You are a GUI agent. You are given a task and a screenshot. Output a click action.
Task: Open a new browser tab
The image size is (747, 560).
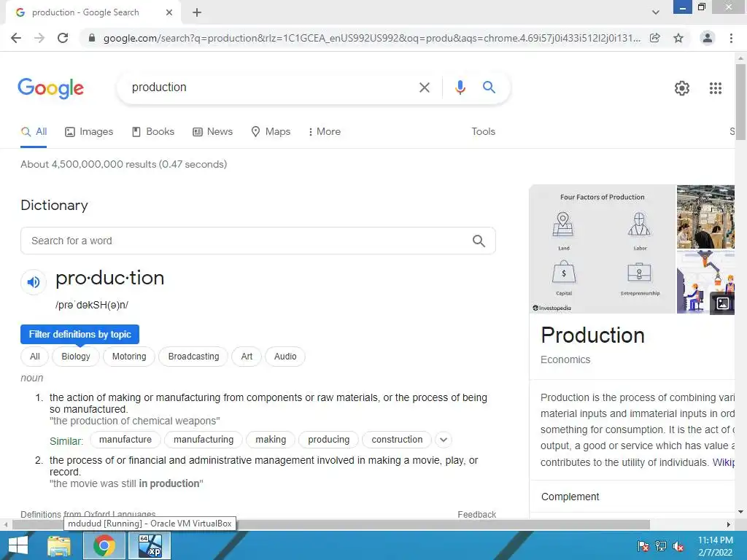point(197,12)
